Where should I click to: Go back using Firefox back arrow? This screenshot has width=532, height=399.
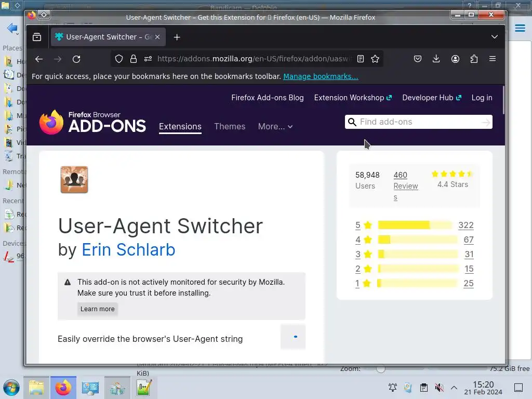coord(39,59)
